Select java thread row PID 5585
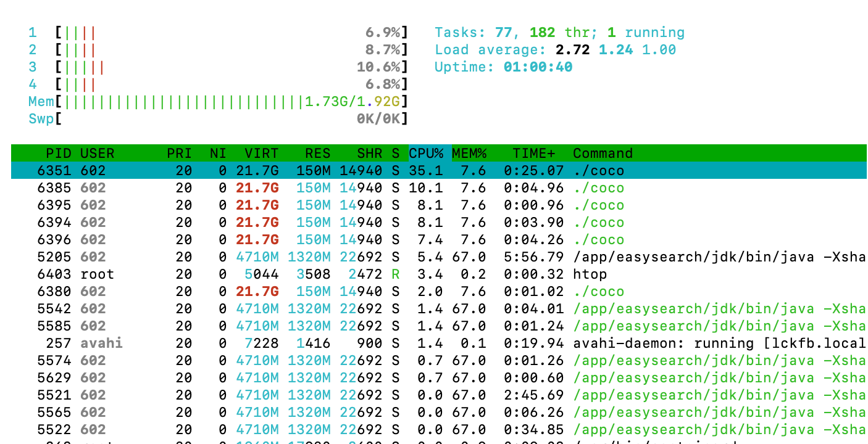The height and width of the screenshot is (444, 868). 439,326
